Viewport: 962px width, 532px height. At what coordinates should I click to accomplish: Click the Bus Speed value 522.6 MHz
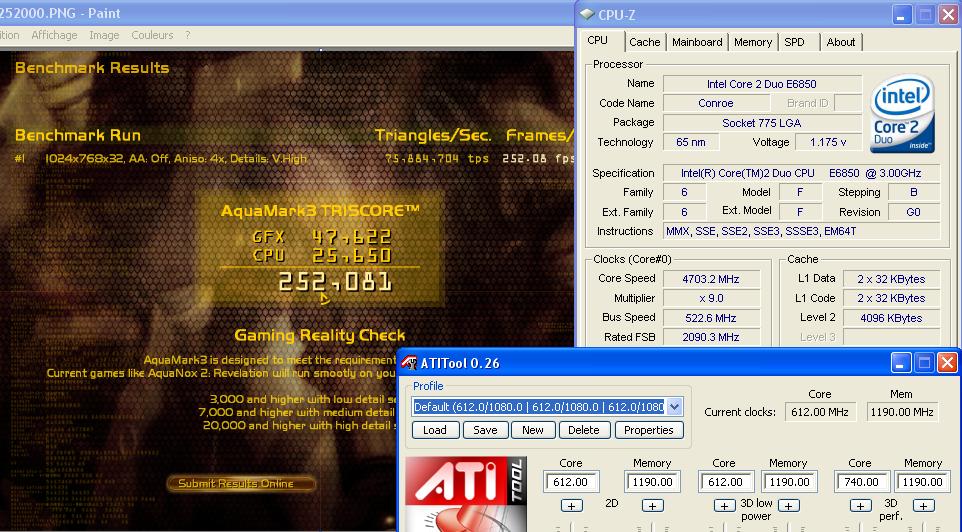(711, 318)
